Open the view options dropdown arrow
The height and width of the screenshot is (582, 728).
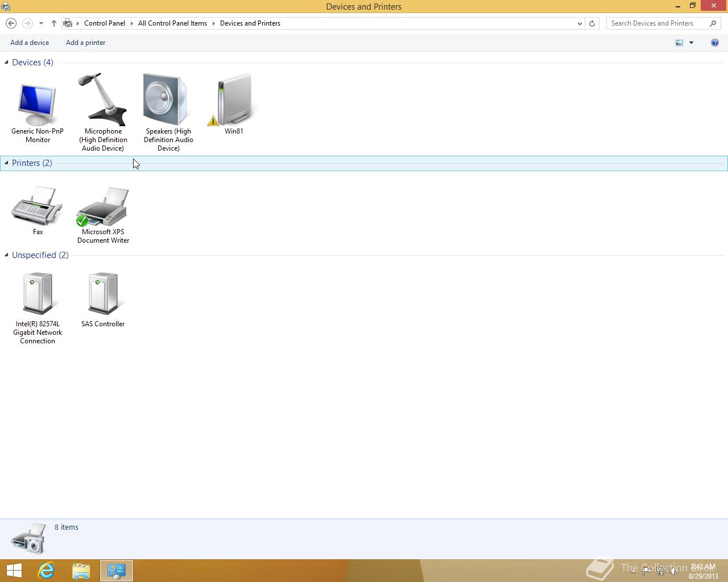[x=691, y=43]
